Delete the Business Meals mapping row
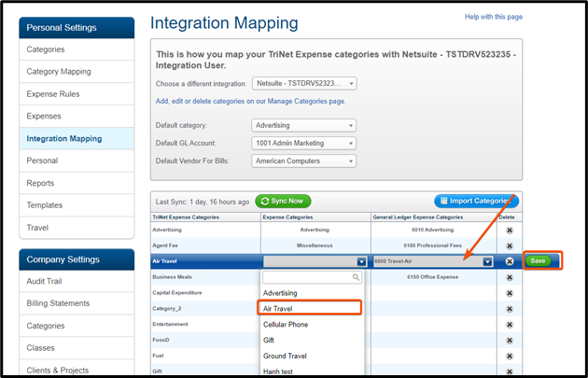The width and height of the screenshot is (588, 378). tap(510, 277)
